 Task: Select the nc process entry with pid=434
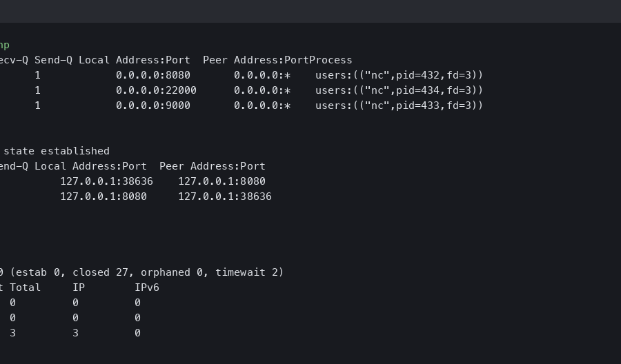[399, 90]
